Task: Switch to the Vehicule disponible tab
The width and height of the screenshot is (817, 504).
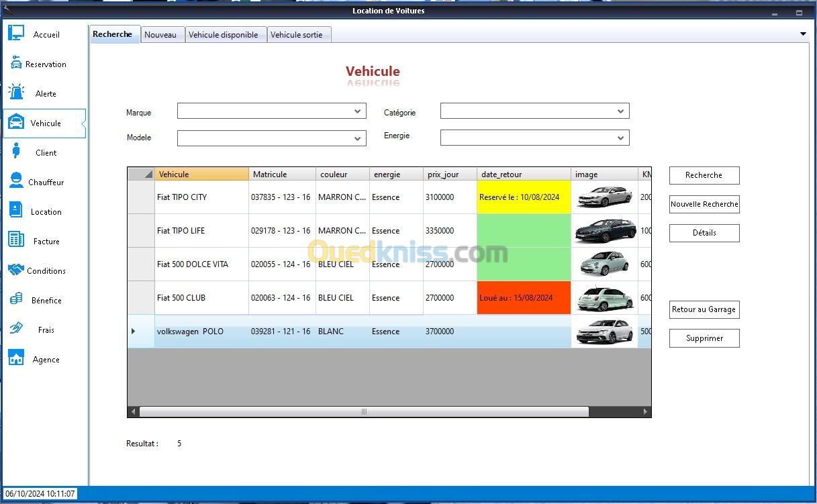Action: point(223,35)
